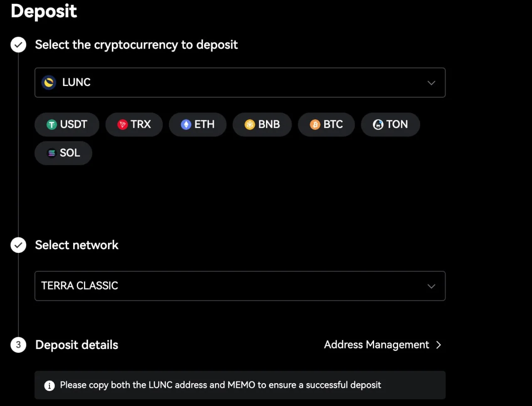Click the step 3 number circle
This screenshot has height=406, width=532.
pyautogui.click(x=18, y=345)
